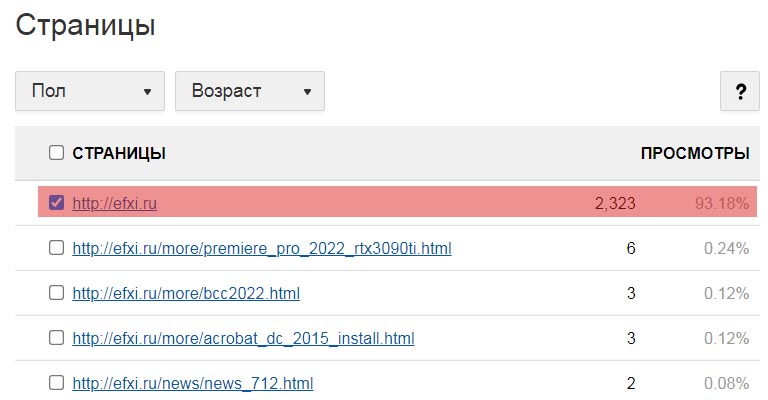Screen dimensions: 768x400
Task: Toggle the select-all СТРАНИЦЫ checkbox
Action: (56, 153)
